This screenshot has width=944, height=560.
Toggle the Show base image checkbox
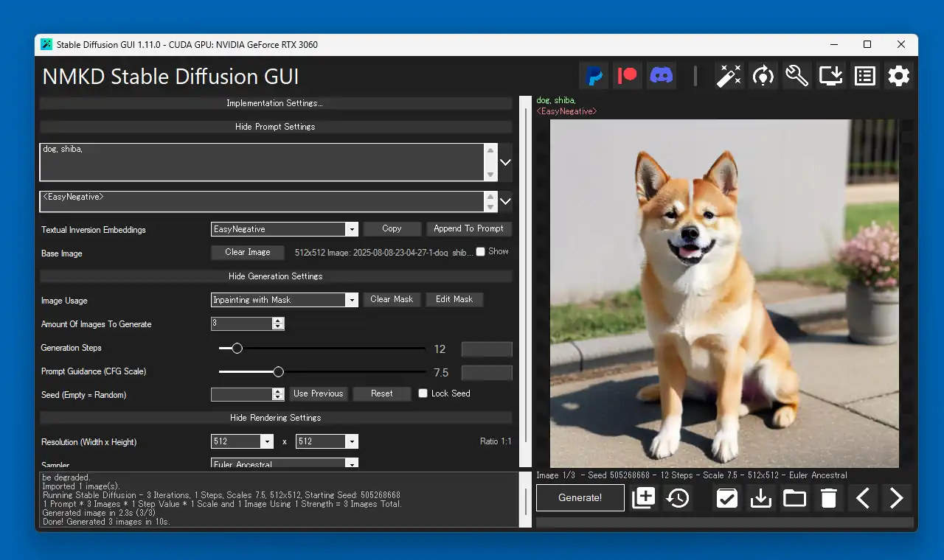click(x=481, y=251)
